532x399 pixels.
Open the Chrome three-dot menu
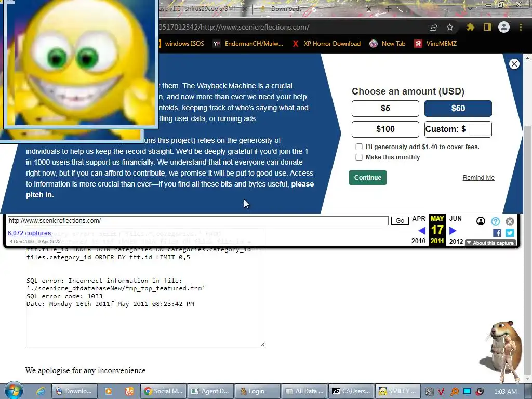coord(521,27)
